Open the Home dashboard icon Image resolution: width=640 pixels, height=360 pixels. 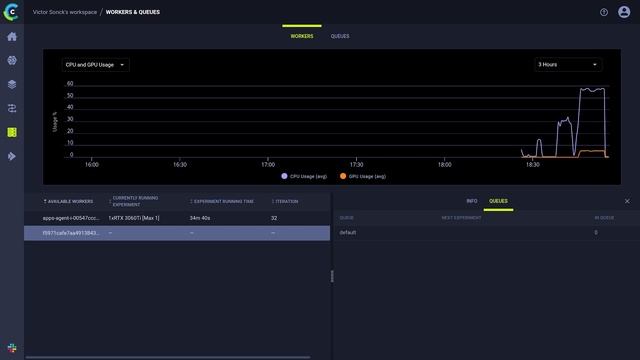(x=12, y=37)
